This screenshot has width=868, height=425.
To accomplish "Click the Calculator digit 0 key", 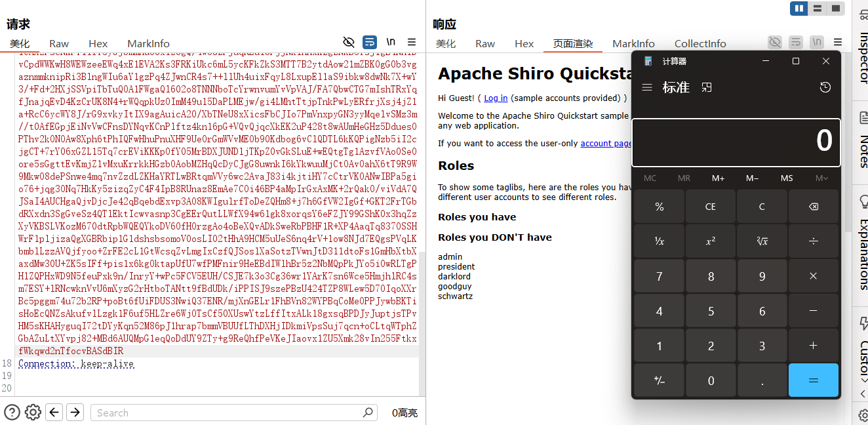I will click(x=711, y=380).
